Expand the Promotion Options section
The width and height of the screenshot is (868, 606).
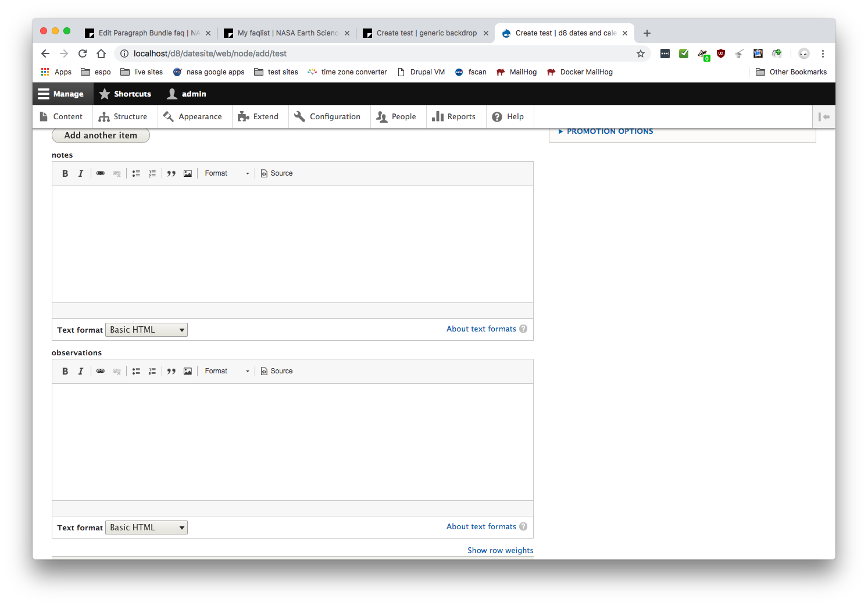[x=609, y=131]
